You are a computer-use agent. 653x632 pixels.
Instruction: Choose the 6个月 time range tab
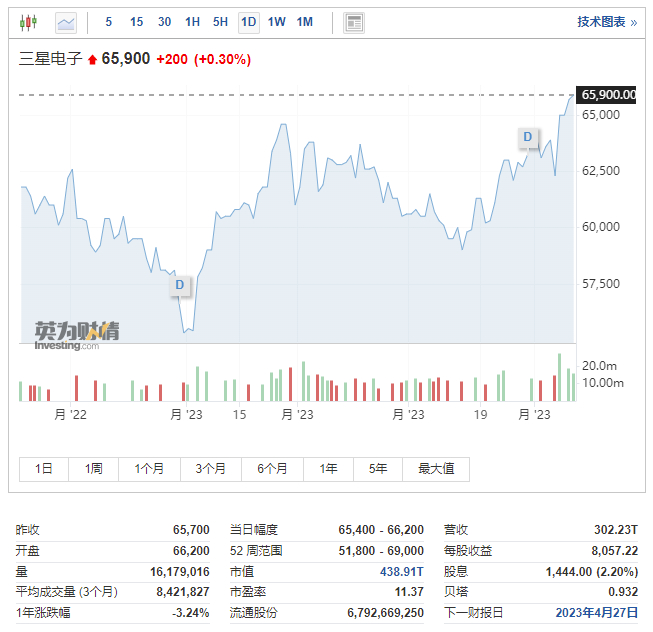tap(272, 468)
